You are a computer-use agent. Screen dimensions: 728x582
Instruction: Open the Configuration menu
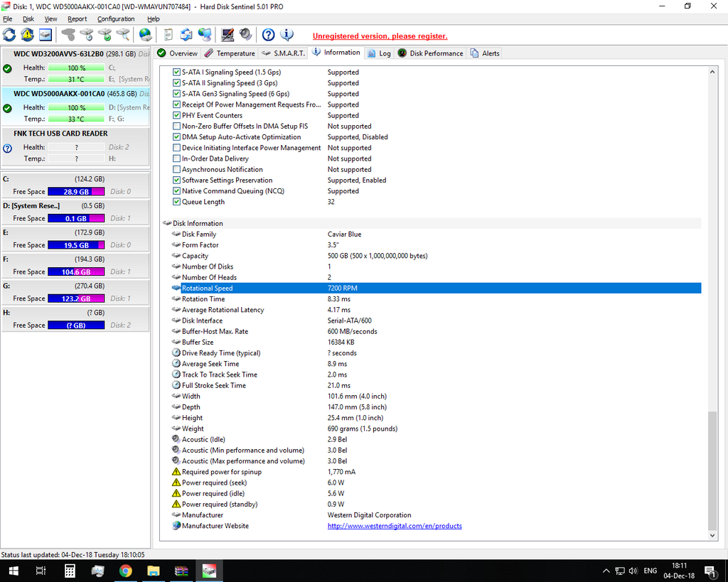116,19
